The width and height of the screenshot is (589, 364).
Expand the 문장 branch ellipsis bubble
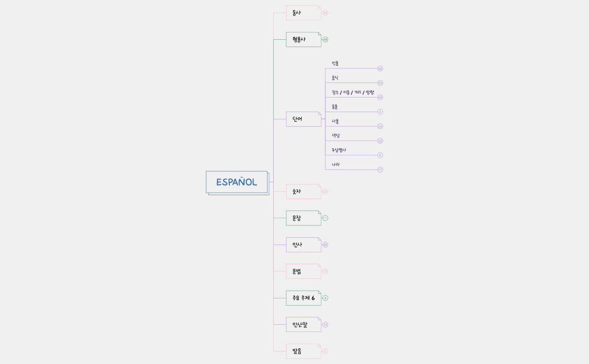325,218
